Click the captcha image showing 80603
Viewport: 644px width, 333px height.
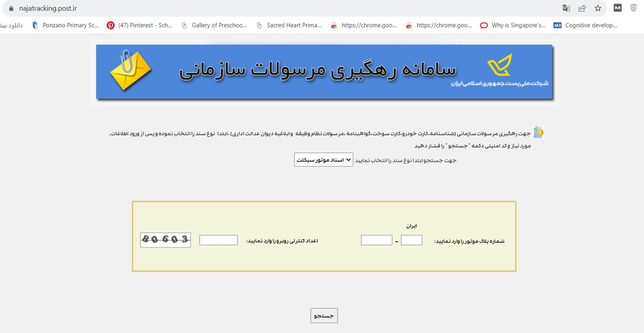coord(166,240)
